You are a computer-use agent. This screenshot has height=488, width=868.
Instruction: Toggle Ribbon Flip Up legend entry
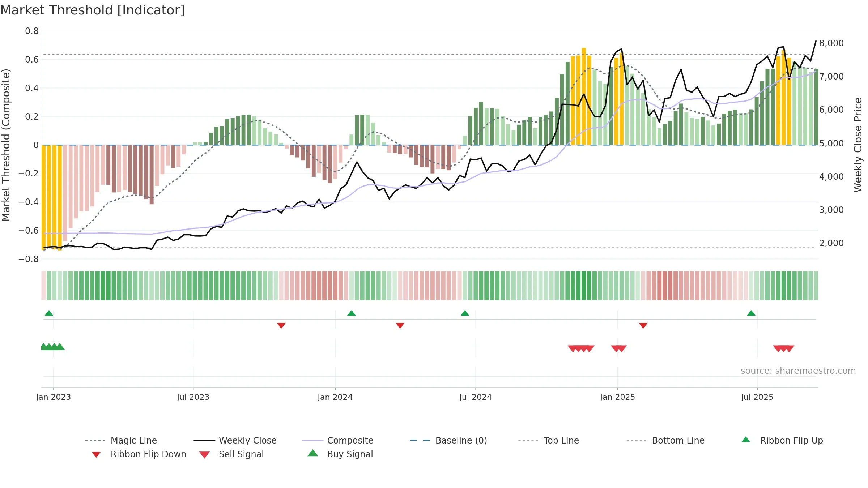tap(782, 440)
